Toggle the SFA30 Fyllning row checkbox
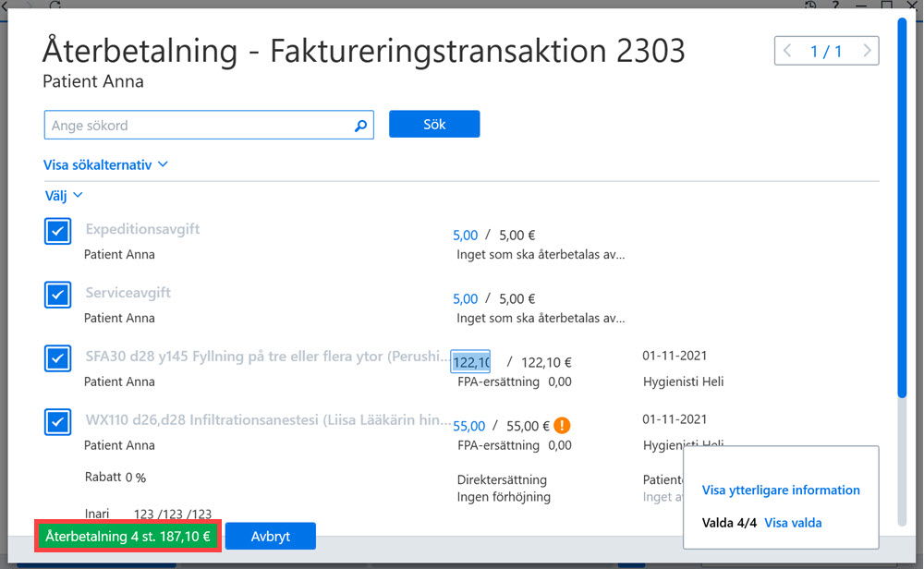 click(57, 358)
